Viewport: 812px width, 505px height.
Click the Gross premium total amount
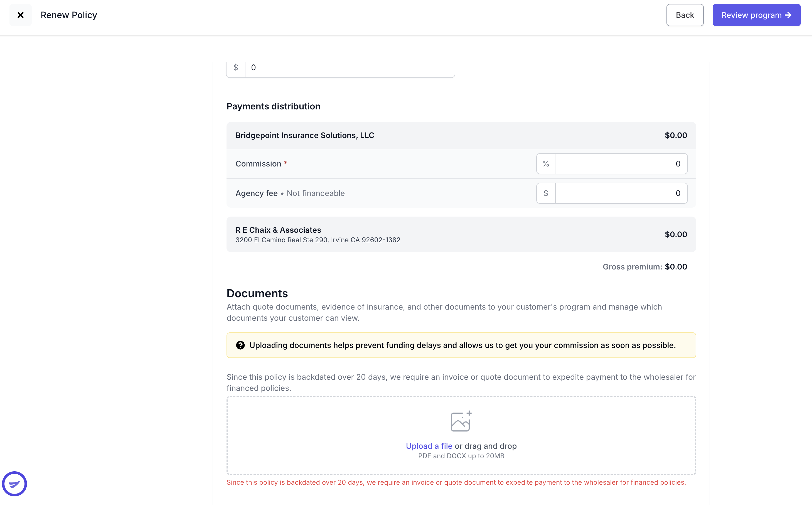click(x=676, y=266)
